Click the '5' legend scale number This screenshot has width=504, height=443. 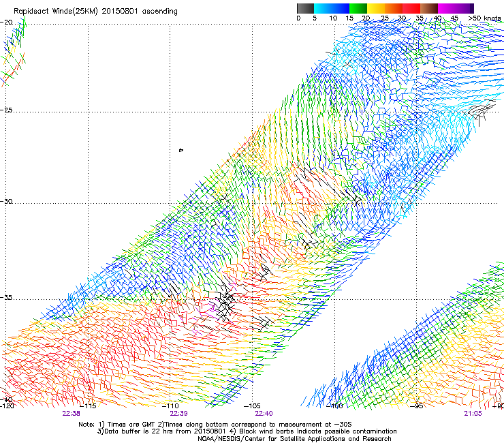tap(315, 18)
